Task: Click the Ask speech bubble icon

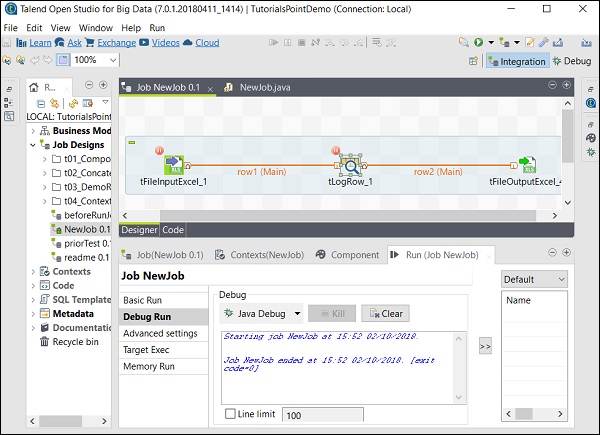Action: pyautogui.click(x=60, y=42)
